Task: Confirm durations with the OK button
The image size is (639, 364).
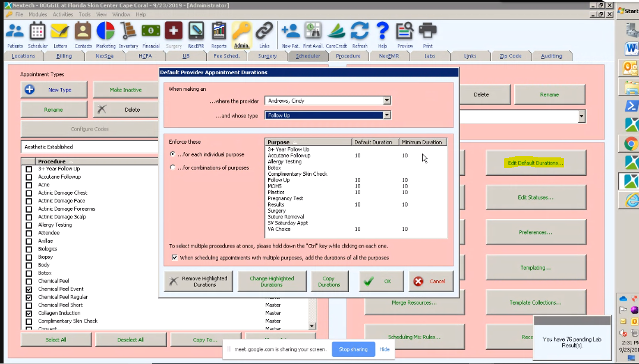Action: [x=383, y=281]
